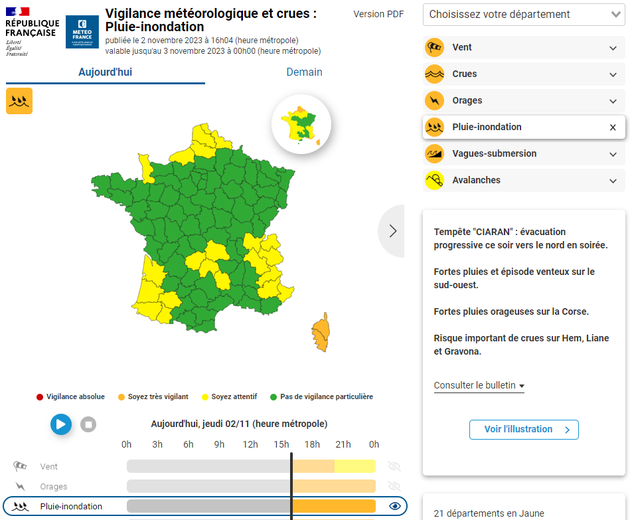Viewport: 630px width, 520px height.
Task: Click the 12h timeline hour marker
Action: 250,444
